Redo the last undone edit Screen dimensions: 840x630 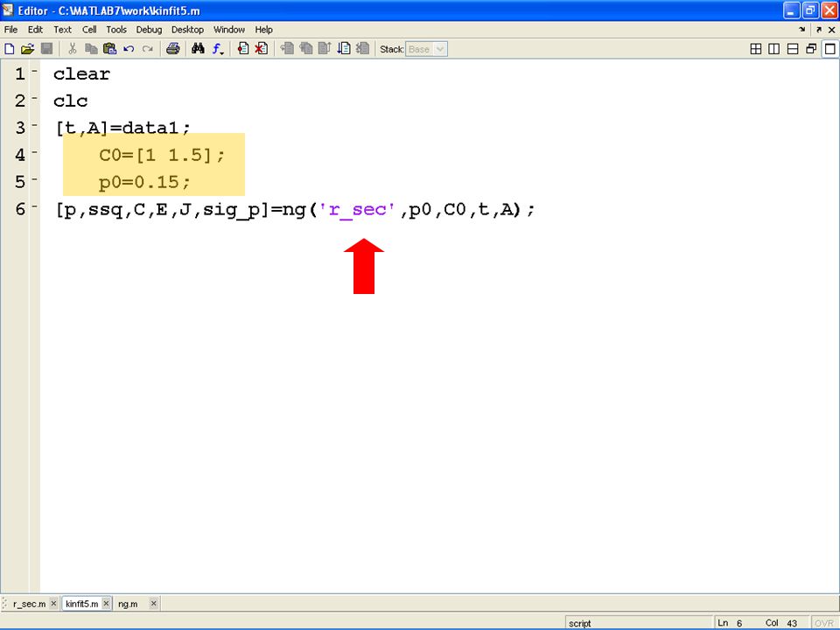pyautogui.click(x=147, y=49)
